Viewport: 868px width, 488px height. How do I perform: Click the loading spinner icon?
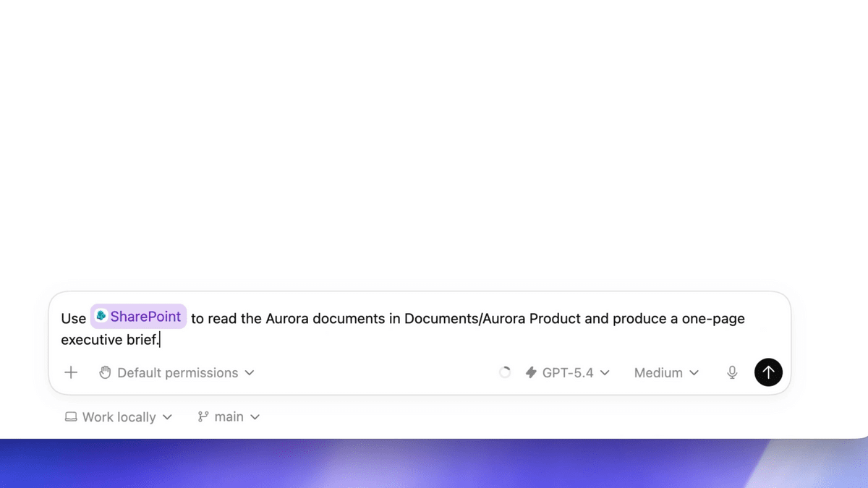(505, 372)
